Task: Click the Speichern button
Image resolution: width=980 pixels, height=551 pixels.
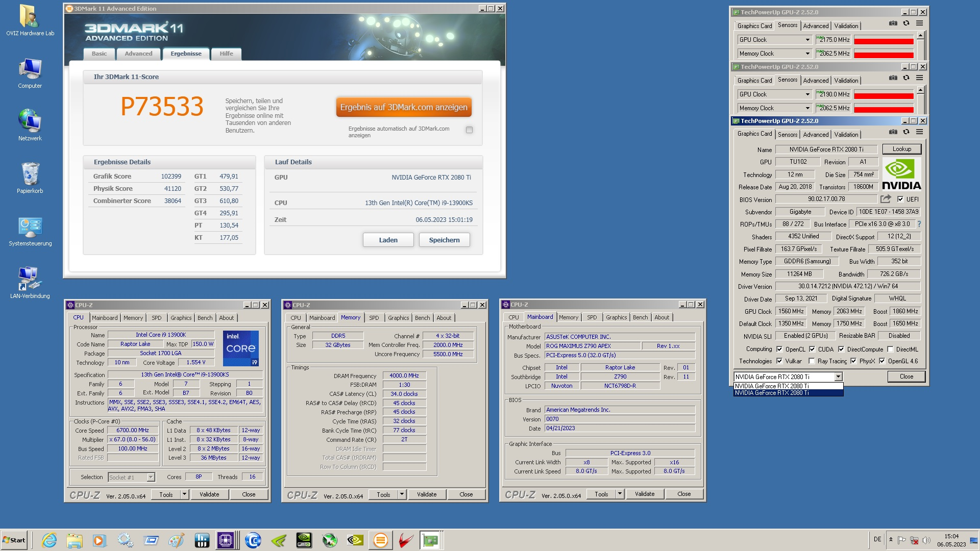Action: pyautogui.click(x=444, y=240)
